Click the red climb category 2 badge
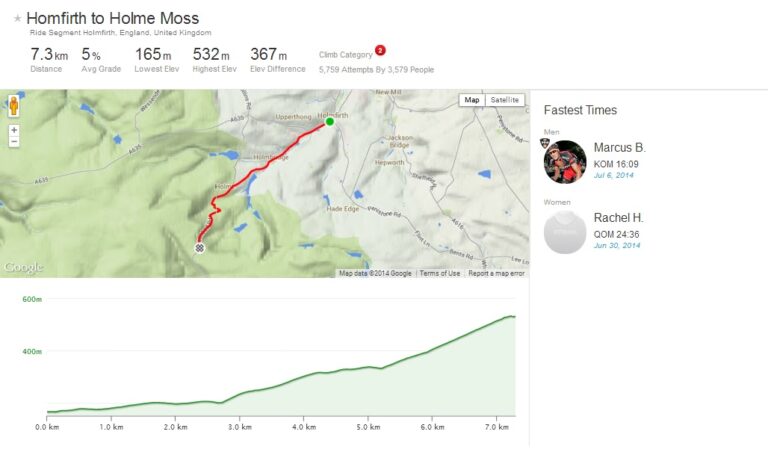Screen dimensions: 768x452 pos(380,50)
